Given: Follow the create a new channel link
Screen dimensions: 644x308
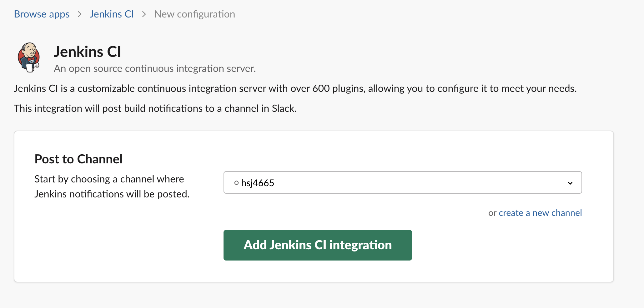Looking at the screenshot, I should click(540, 213).
